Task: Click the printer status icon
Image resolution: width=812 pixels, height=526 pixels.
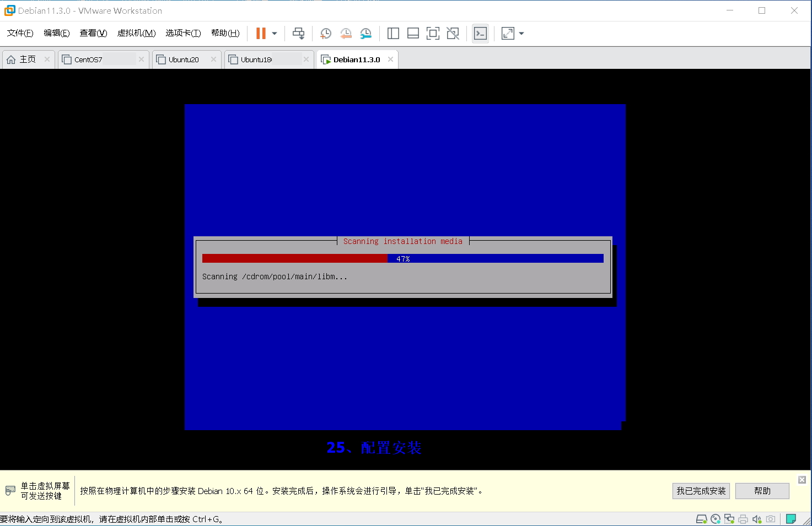Action: [x=743, y=519]
